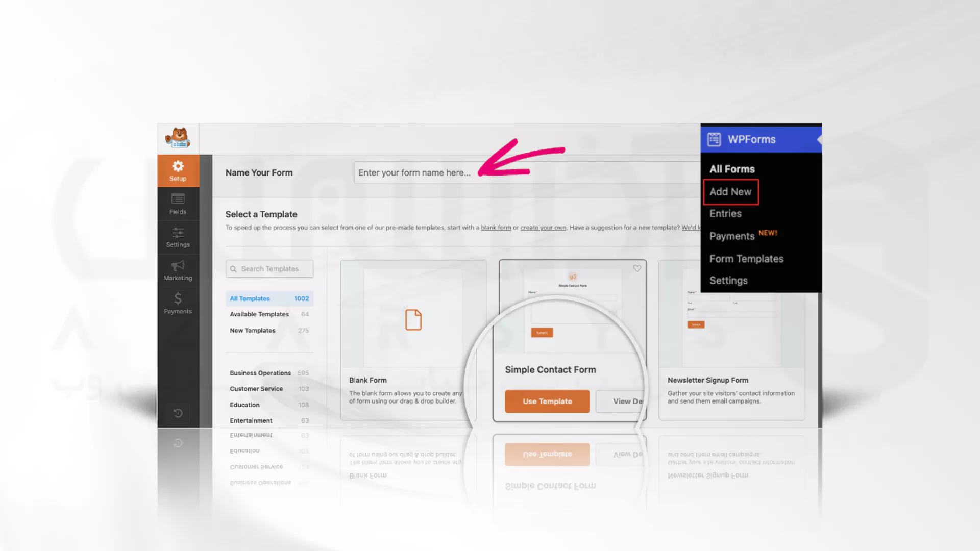
Task: Expand the Entertainment category
Action: pyautogui.click(x=251, y=420)
